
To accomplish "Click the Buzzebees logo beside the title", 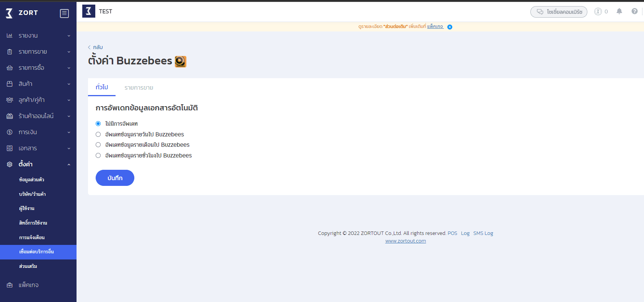I will [x=181, y=61].
